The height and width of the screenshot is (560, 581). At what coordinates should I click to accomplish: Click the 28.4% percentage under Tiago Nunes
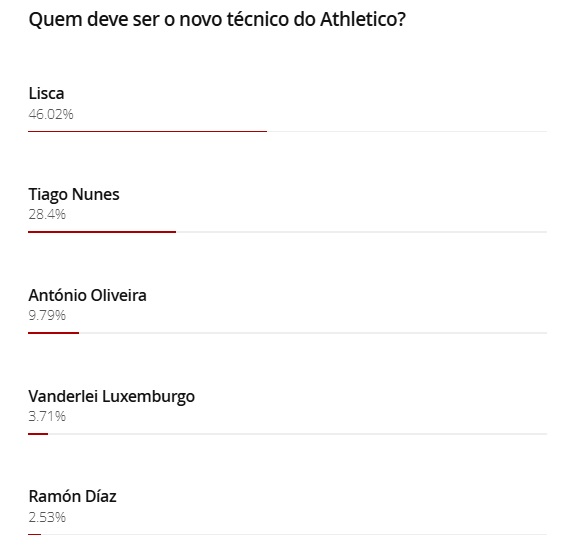(47, 214)
